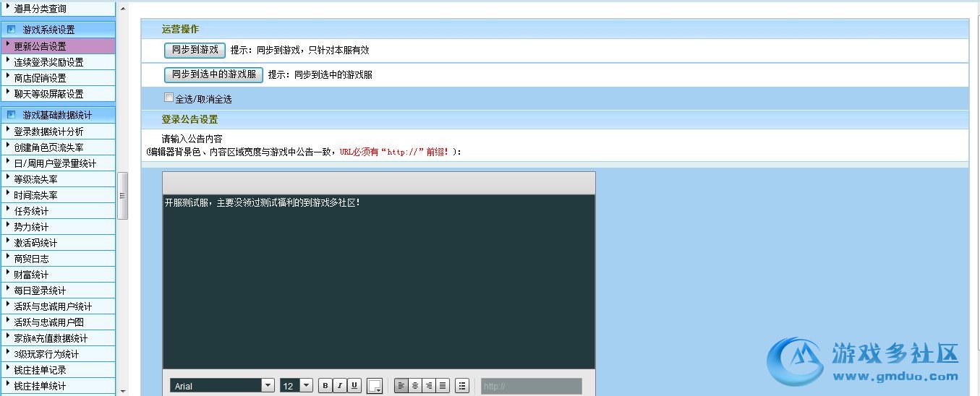Collapse the 游戏基础数据统计 section header
The height and width of the screenshot is (396, 980).
click(x=58, y=115)
